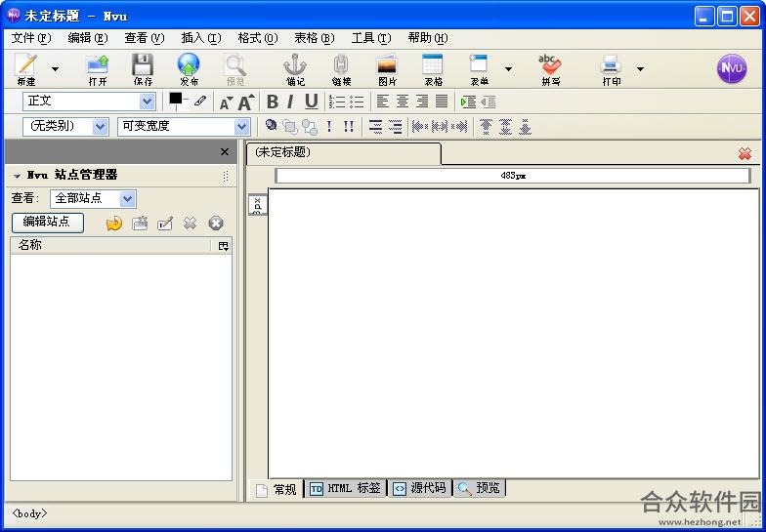Open the 文件(F) menu
Viewport: 766px width, 532px height.
coord(31,38)
